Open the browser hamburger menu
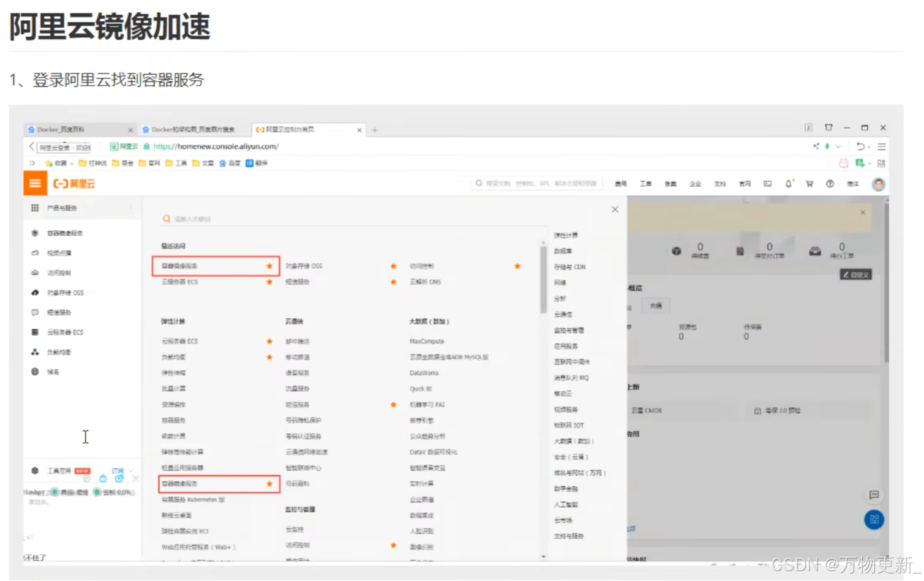Screen dimensions: 924x581 882,146
